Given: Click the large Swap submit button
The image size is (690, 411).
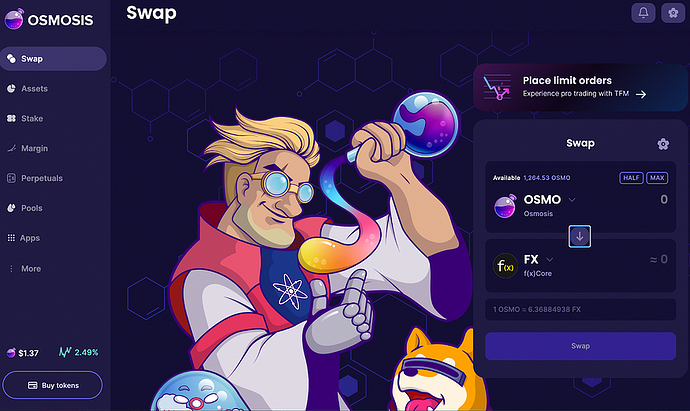Looking at the screenshot, I should point(580,346).
